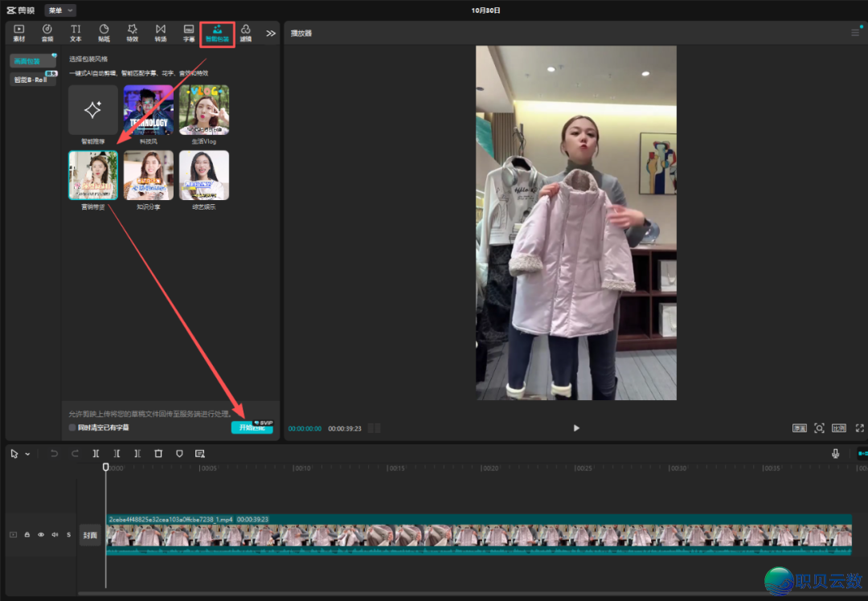Viewport: 868px width, 601px height.
Task: Open the 特效 effects panel
Action: point(132,33)
